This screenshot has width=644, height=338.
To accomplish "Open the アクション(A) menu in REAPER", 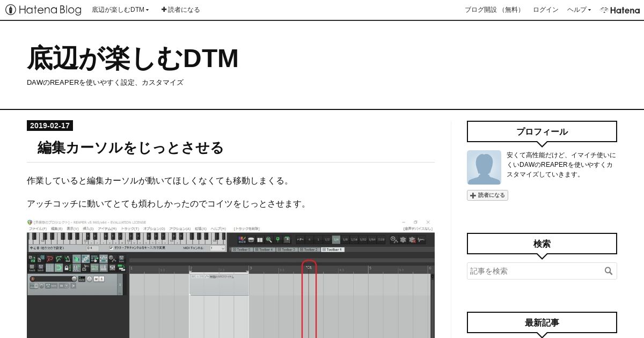I will point(180,229).
